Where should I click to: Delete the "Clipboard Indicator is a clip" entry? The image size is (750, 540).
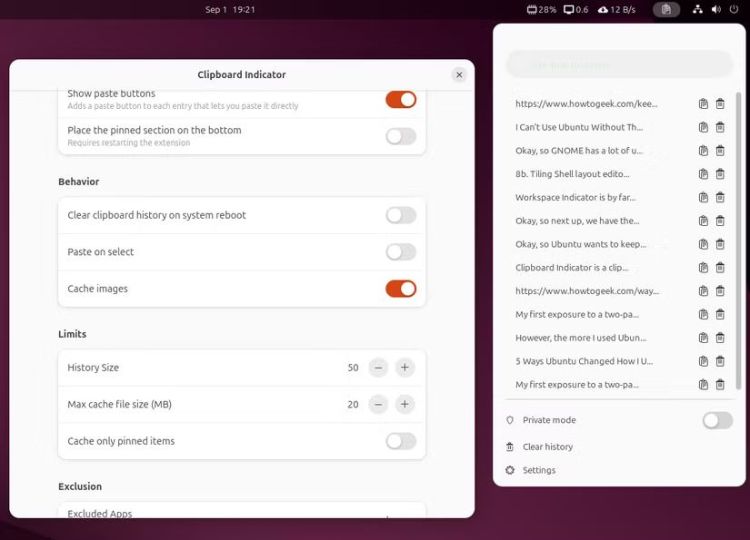pos(720,268)
